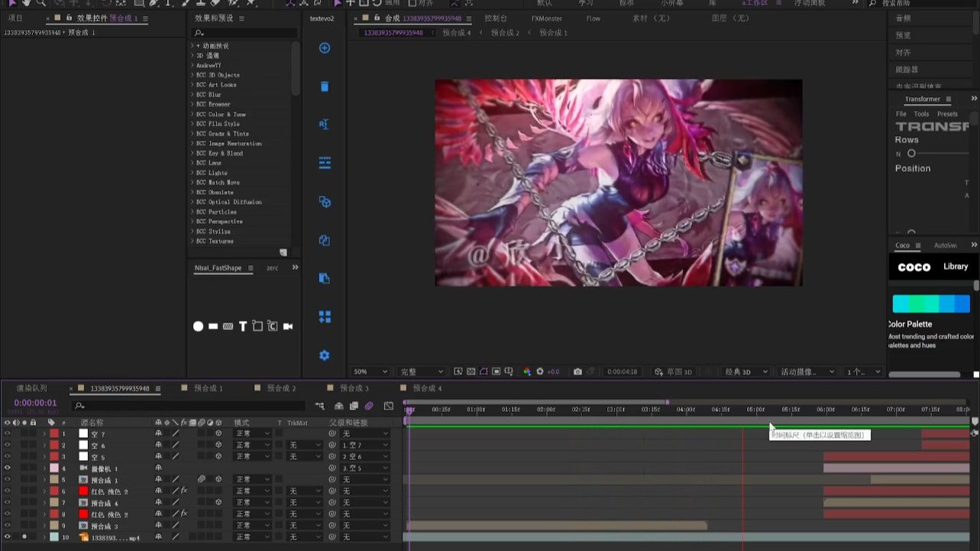Click the 草图 3D draft button

pyautogui.click(x=673, y=371)
